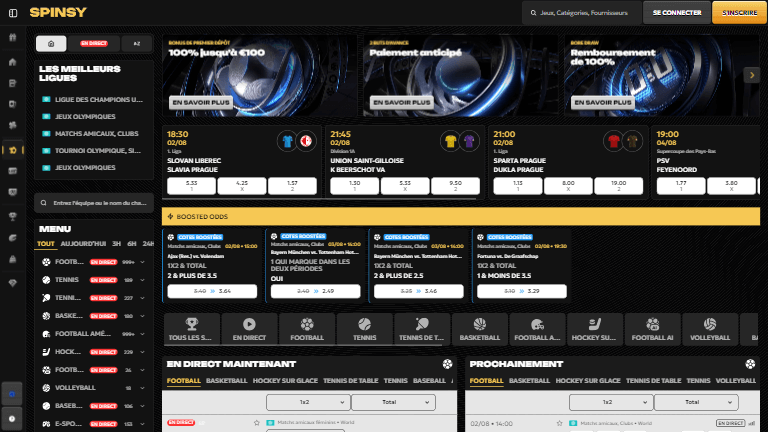This screenshot has width=768, height=432.
Task: Switch to the A-Z sports listing
Action: pyautogui.click(x=137, y=44)
